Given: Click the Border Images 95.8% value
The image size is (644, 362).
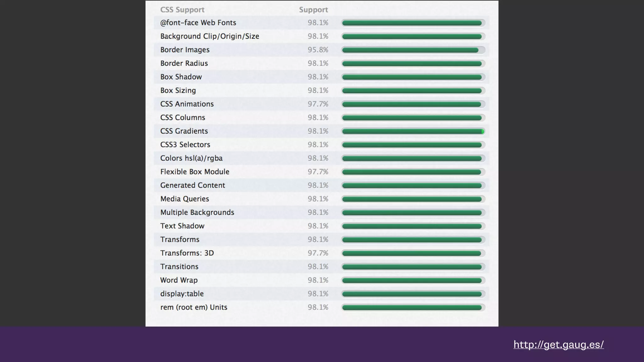Looking at the screenshot, I should [318, 50].
